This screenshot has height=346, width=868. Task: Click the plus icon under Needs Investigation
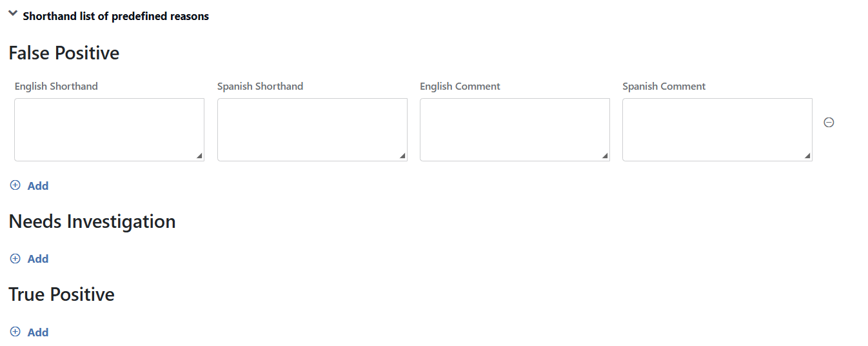[x=15, y=258]
